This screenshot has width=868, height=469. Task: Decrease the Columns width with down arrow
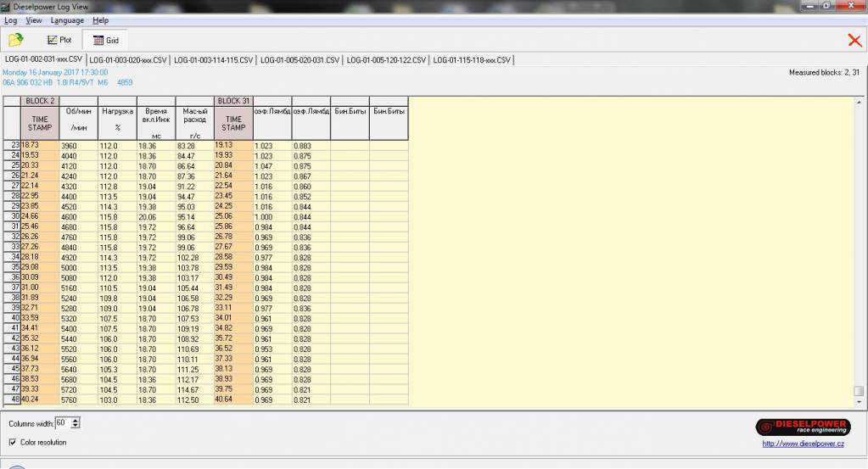pos(76,426)
